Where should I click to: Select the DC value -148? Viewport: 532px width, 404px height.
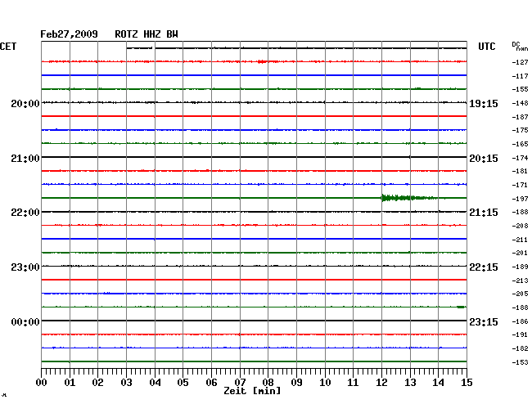click(x=520, y=103)
